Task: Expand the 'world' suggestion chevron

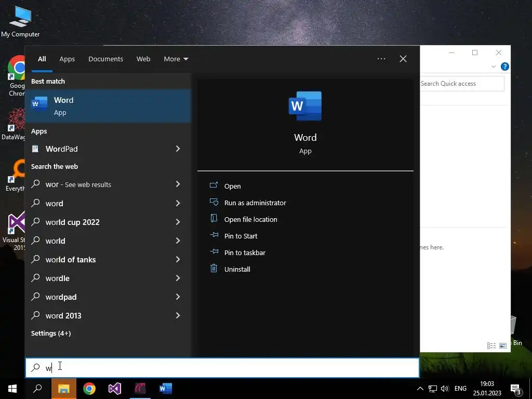Action: pos(178,241)
